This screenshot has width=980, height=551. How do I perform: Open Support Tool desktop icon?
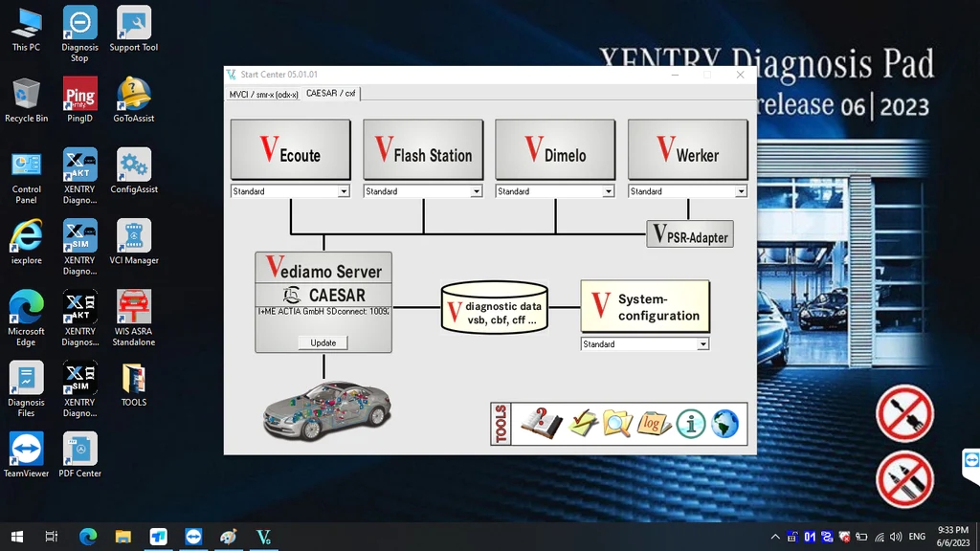pyautogui.click(x=134, y=30)
